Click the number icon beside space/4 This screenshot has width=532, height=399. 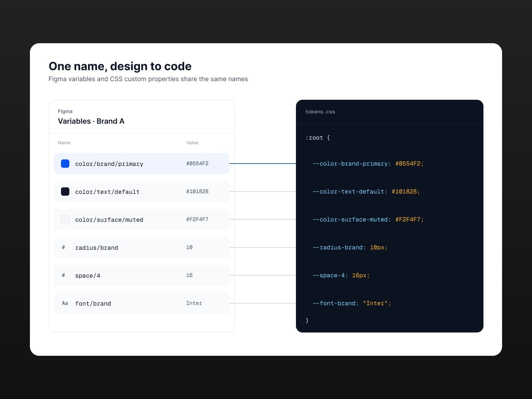[x=64, y=275]
